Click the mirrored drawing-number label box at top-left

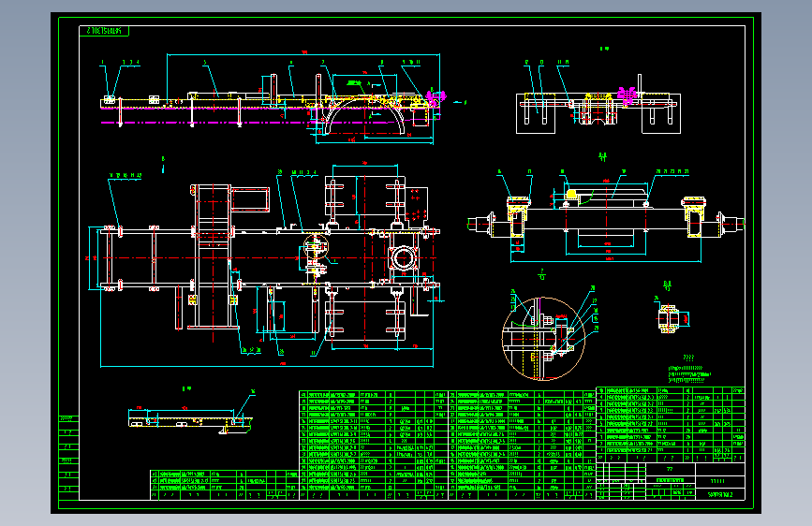(104, 31)
